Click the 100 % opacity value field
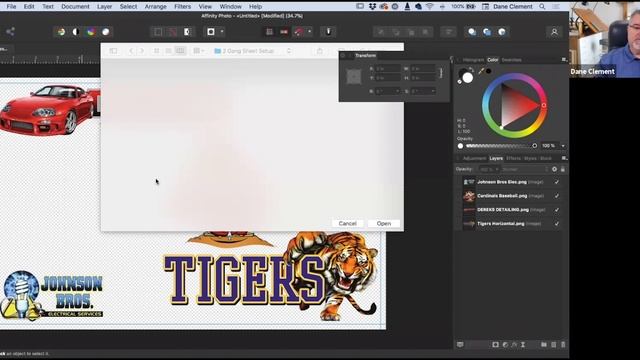The height and width of the screenshot is (360, 640). tap(549, 146)
